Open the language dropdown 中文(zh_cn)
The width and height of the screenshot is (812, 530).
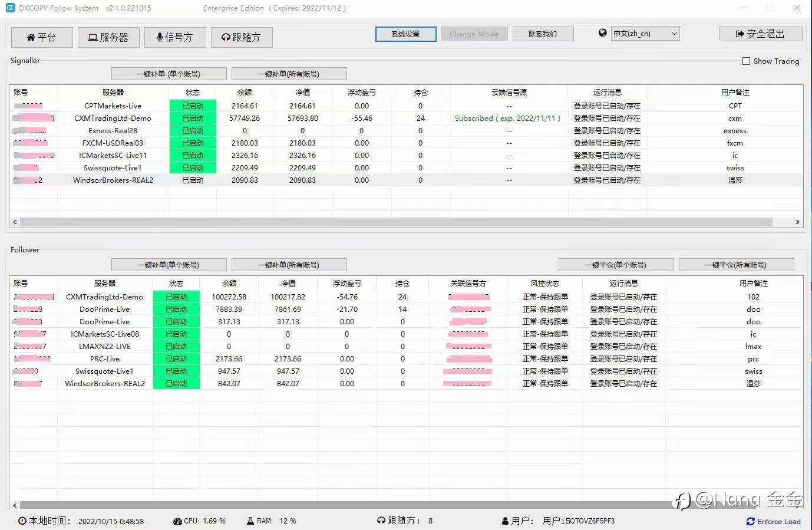(x=645, y=34)
